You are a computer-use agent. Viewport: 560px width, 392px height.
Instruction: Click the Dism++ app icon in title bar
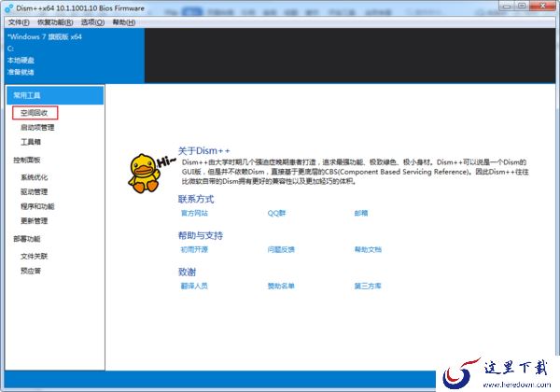[x=9, y=7]
